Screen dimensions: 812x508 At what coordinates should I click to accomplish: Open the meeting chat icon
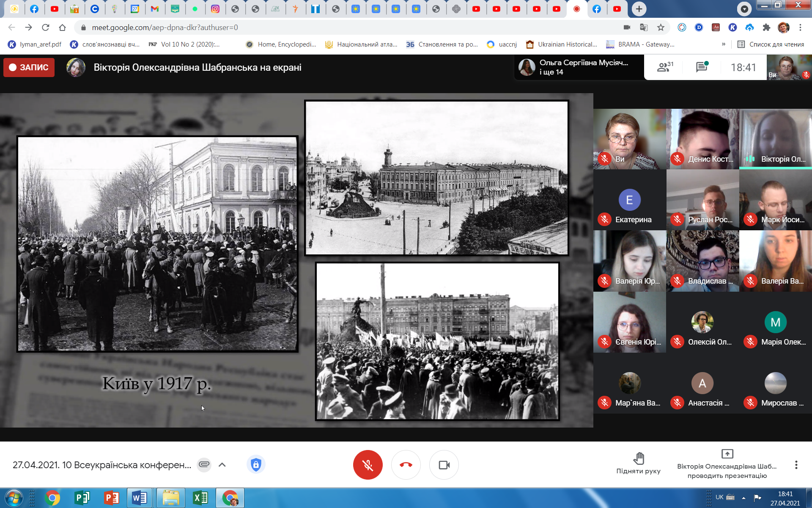click(702, 67)
